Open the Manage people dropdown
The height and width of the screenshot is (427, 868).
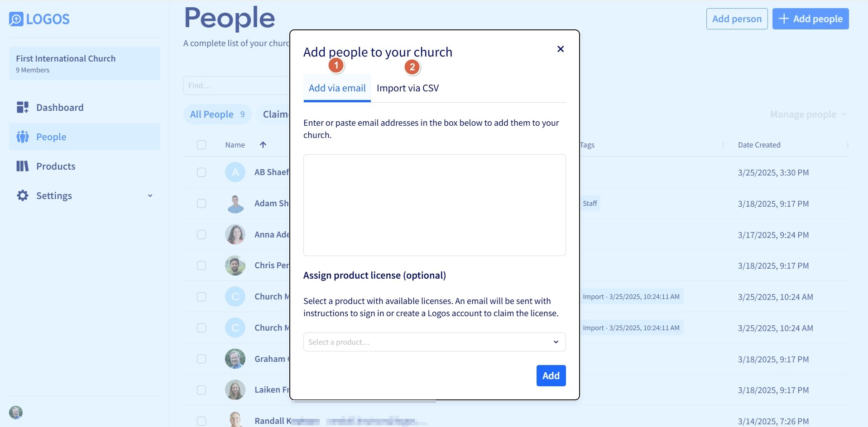pyautogui.click(x=808, y=114)
